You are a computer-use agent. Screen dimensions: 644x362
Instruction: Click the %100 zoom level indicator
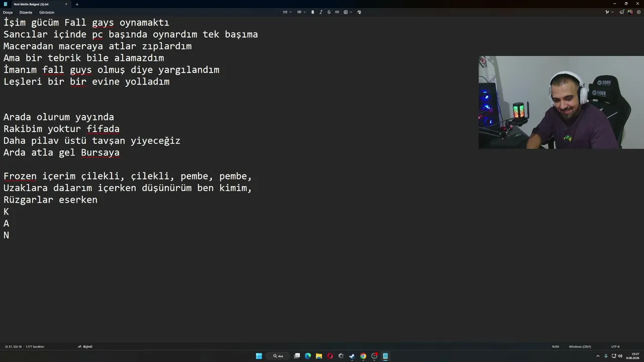point(555,346)
